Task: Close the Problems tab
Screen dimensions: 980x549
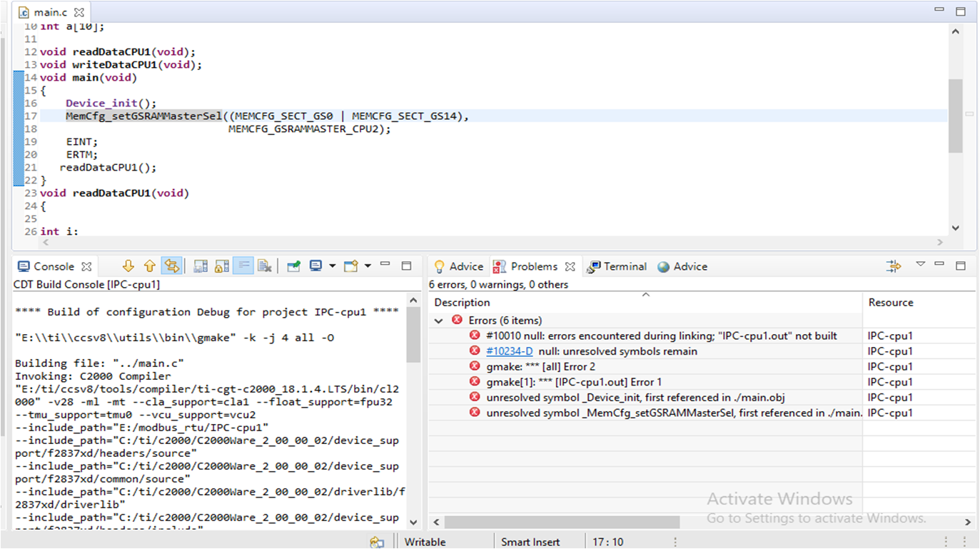Action: point(570,266)
